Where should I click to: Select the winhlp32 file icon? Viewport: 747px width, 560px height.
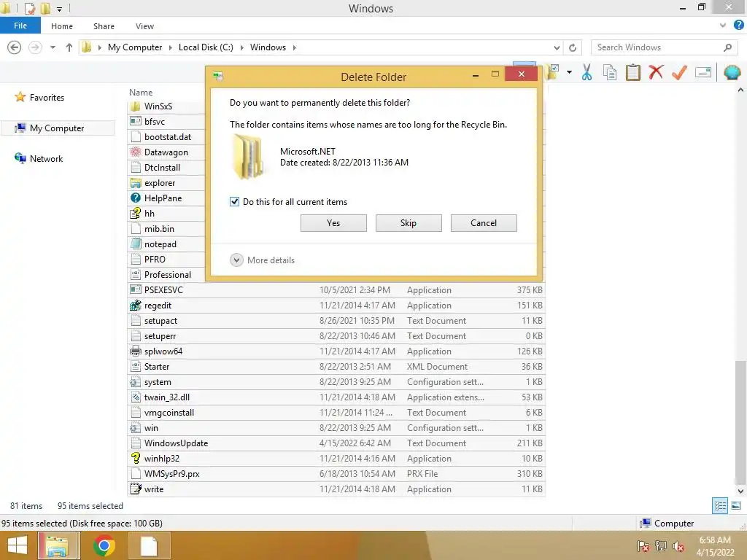click(x=136, y=458)
